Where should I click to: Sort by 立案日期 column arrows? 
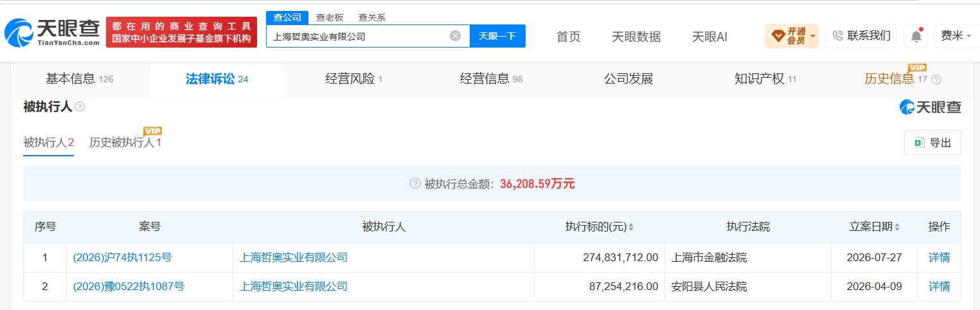(x=897, y=227)
